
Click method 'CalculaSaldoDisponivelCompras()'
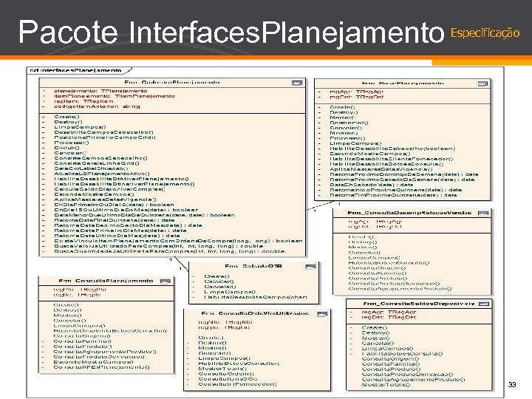109,189
